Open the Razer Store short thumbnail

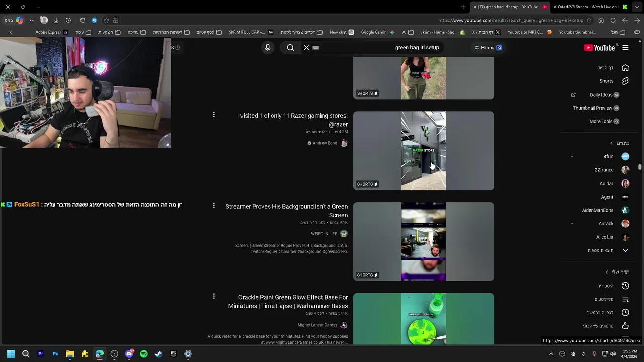424,151
